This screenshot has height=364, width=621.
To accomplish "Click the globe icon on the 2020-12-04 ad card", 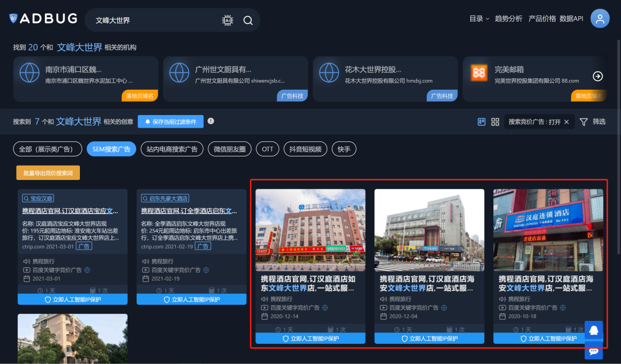I will click(x=444, y=308).
